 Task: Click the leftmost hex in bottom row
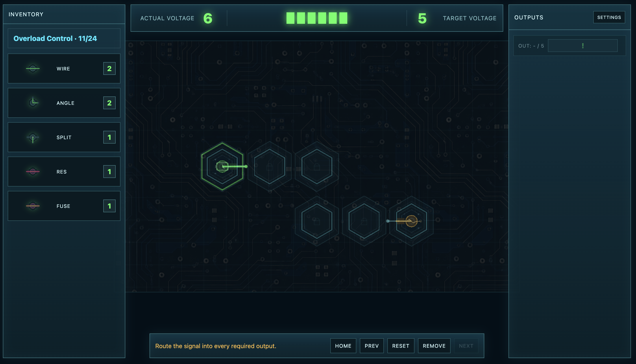317,221
